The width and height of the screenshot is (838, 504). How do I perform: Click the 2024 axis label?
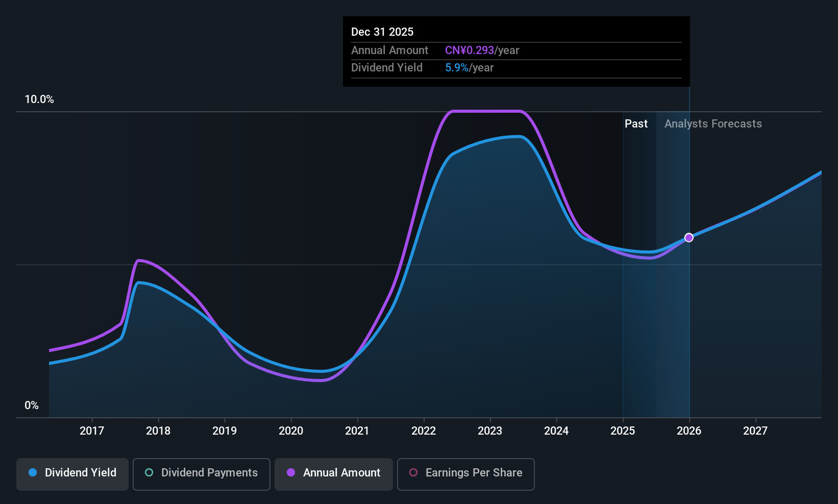coord(556,431)
